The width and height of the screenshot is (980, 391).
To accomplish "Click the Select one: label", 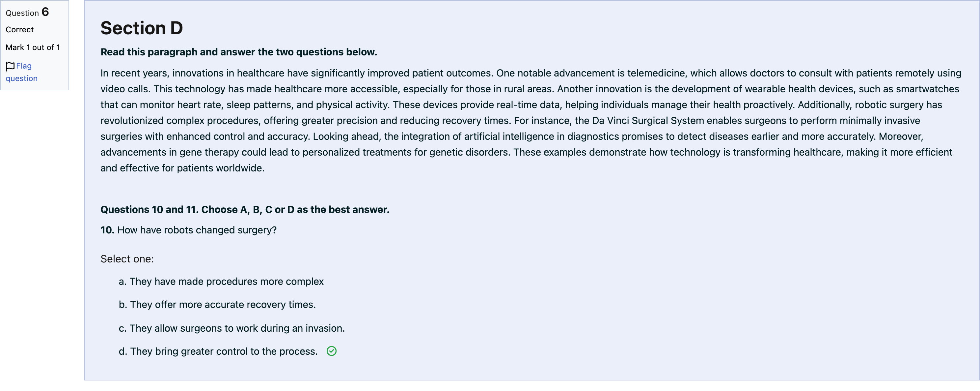I will [127, 259].
